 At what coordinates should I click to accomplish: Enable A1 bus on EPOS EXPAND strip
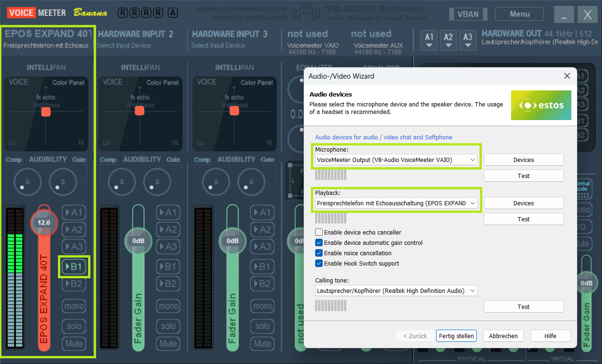(x=73, y=212)
